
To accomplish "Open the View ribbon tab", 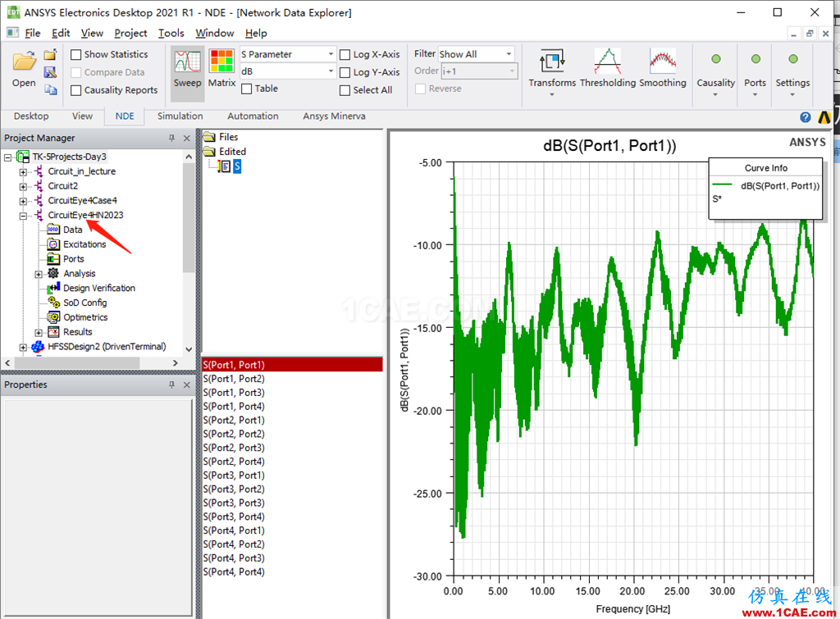I will 82,116.
